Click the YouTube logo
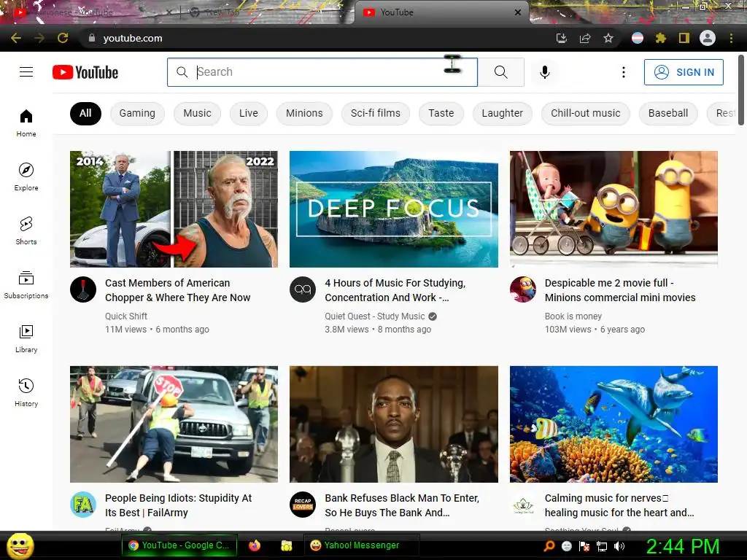The image size is (747, 560). pos(85,72)
